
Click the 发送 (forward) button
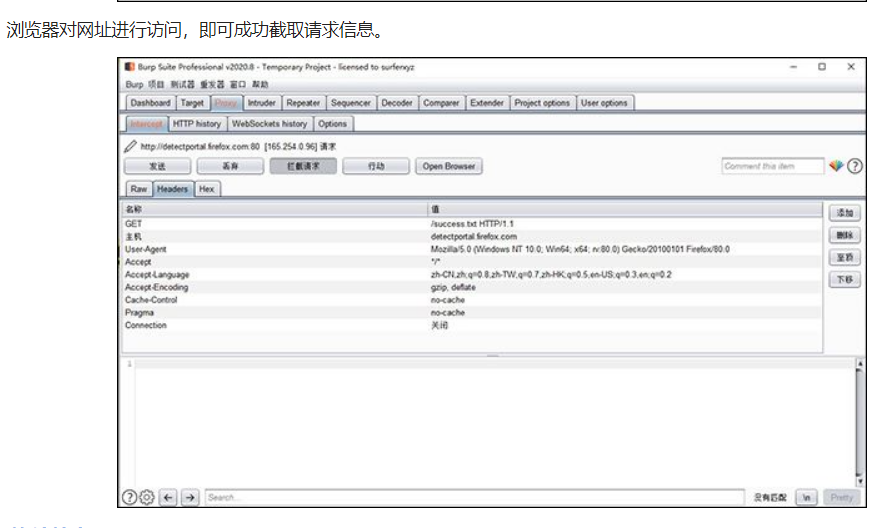158,166
